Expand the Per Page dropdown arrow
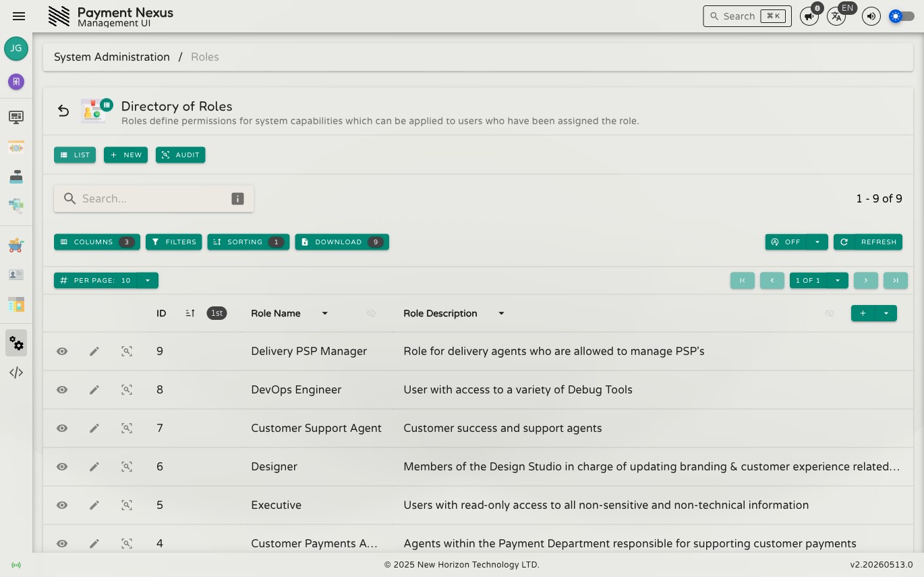Viewport: 924px width, 577px height. coord(147,280)
